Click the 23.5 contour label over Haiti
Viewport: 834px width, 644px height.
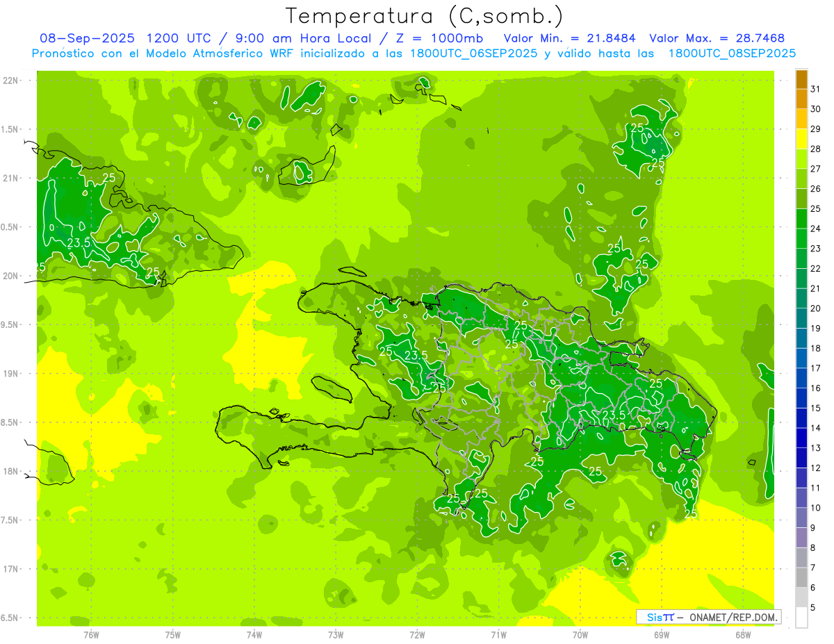416,356
